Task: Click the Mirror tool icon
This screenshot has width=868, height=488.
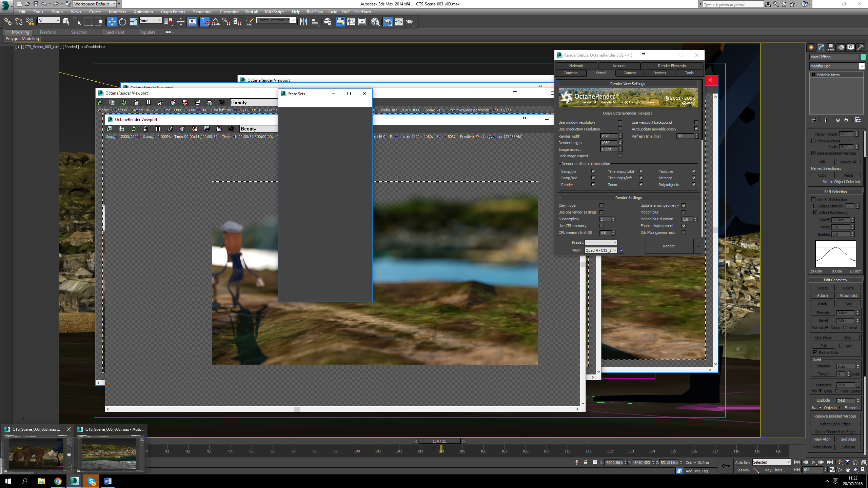Action: coord(303,22)
